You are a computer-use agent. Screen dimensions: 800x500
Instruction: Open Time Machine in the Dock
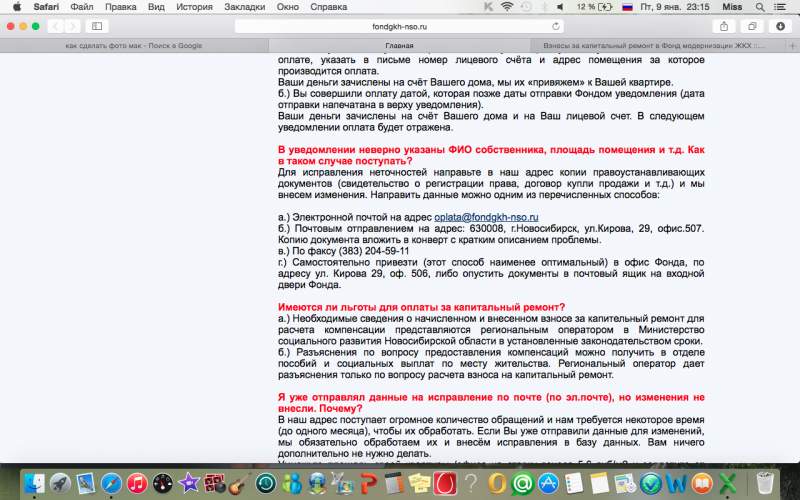coord(266,483)
